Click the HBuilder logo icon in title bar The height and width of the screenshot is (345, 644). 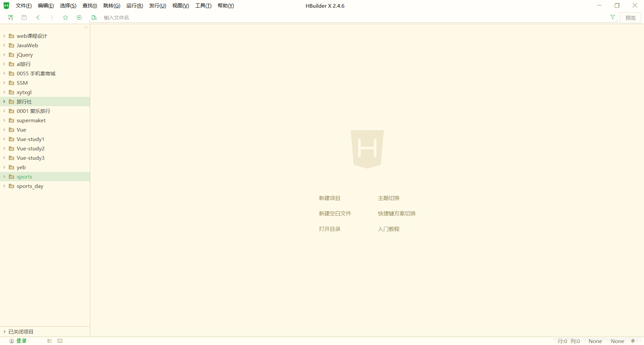[x=6, y=6]
